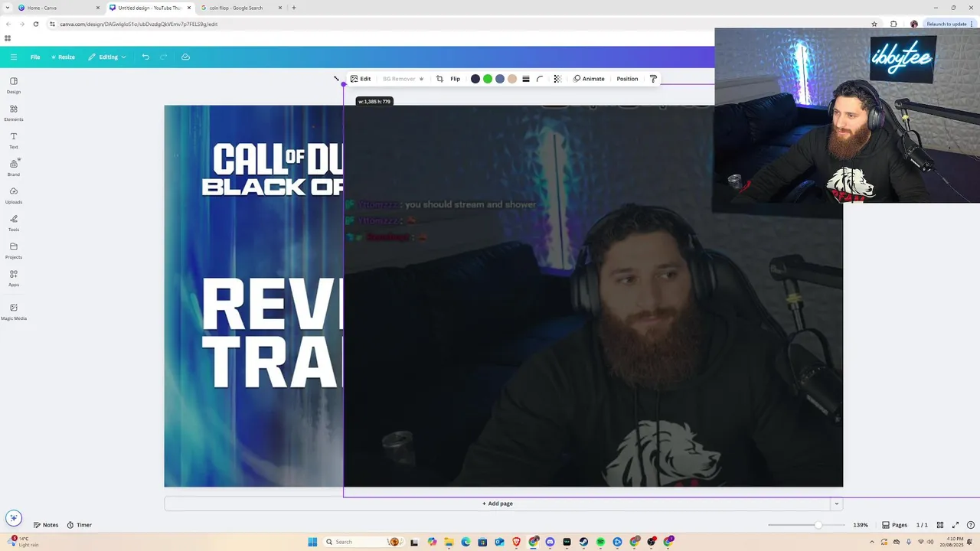
Task: Open border style lines option
Action: (x=526, y=79)
